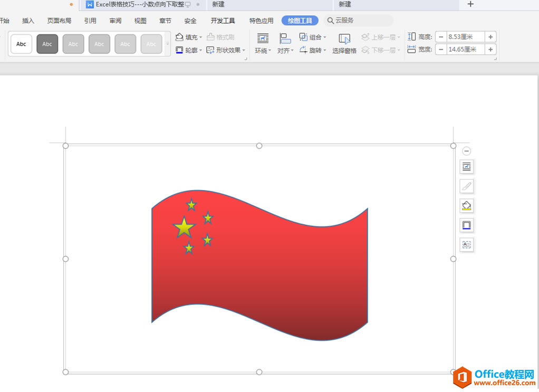Open the 审阅 ribbon tab
The image size is (539, 392).
[x=115, y=21]
